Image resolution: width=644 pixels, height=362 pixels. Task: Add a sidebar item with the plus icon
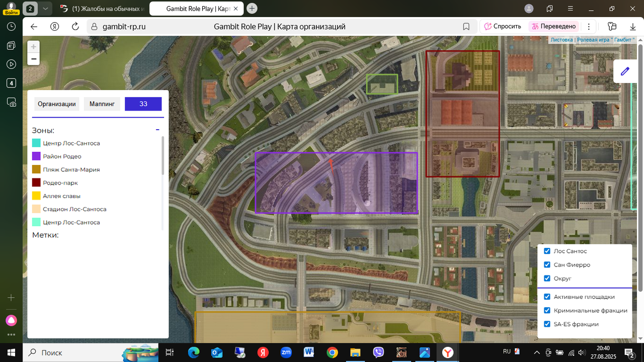(11, 298)
